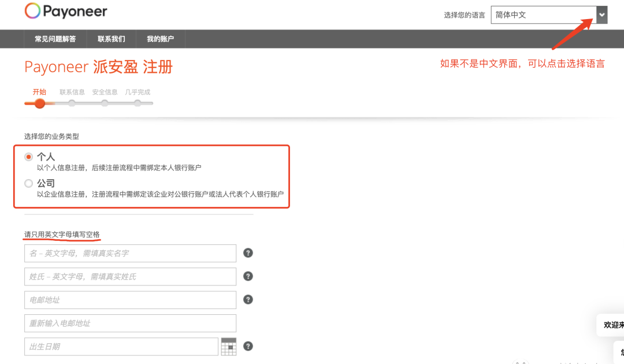The height and width of the screenshot is (364, 624).
Task: Open help icon next to birth date field
Action: (x=248, y=346)
